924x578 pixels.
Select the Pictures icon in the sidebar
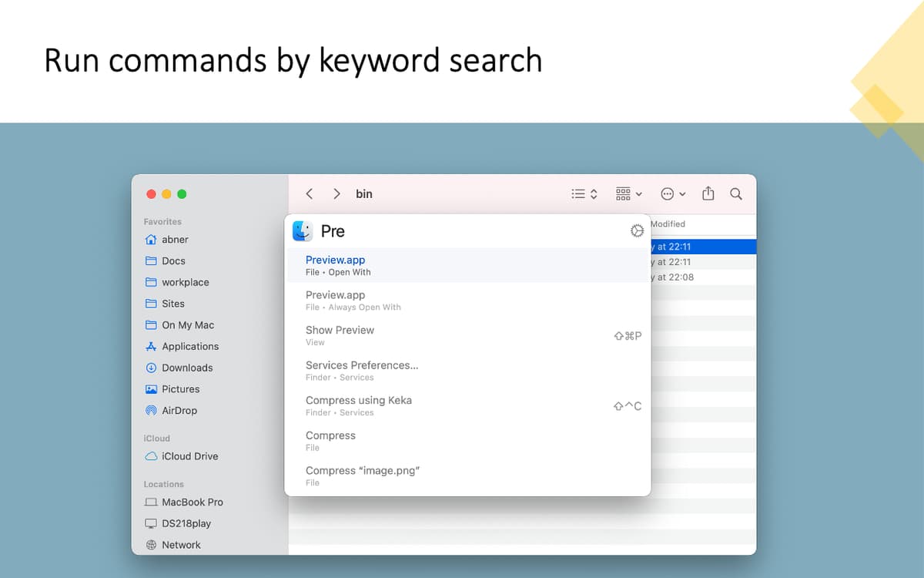(x=152, y=389)
